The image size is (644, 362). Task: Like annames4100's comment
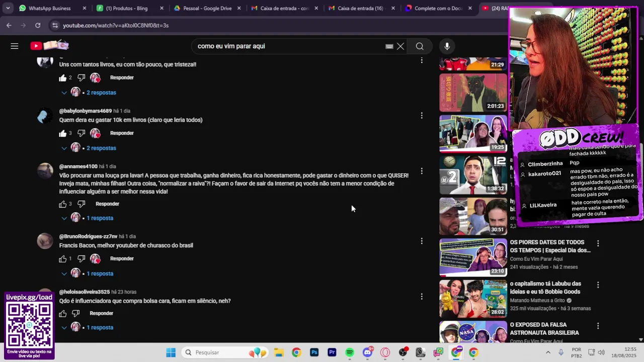pyautogui.click(x=63, y=204)
